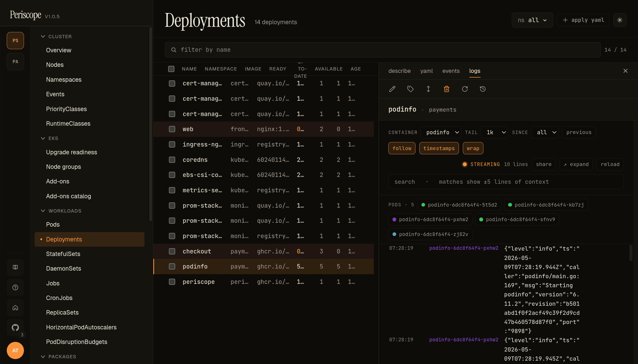The image size is (638, 364).
Task: Open the ns all namespace dropdown
Action: click(x=532, y=20)
